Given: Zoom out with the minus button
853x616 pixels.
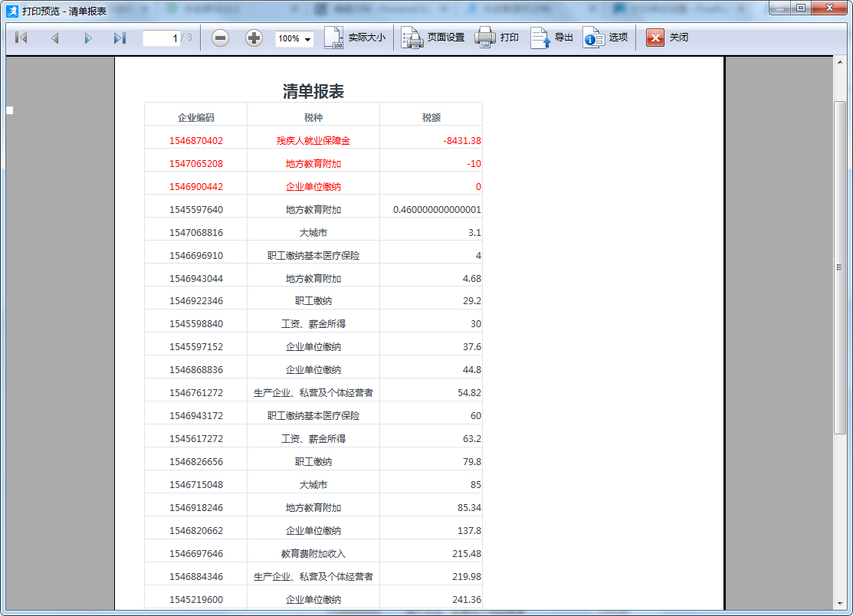Looking at the screenshot, I should (x=220, y=38).
